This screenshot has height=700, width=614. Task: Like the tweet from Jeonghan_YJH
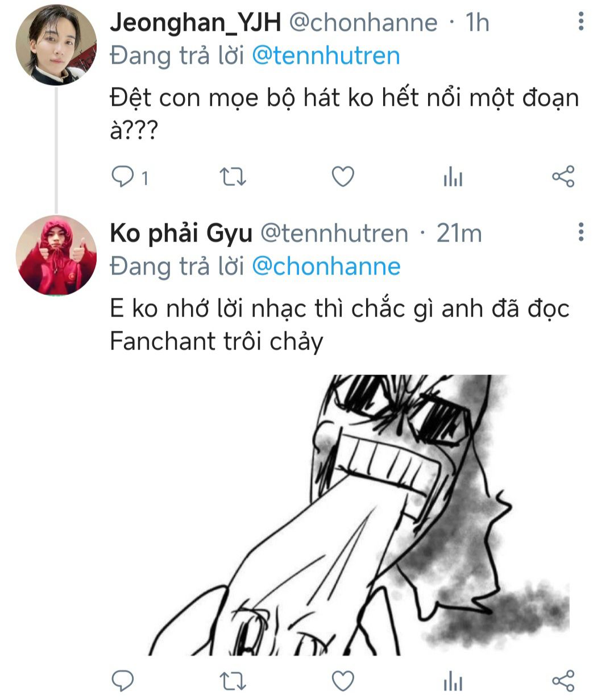click(343, 177)
